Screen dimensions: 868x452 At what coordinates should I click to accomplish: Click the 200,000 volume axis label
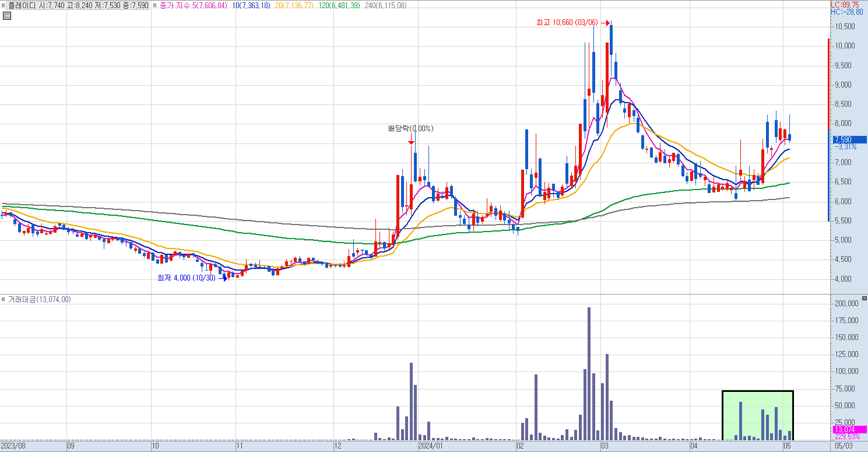coord(845,304)
